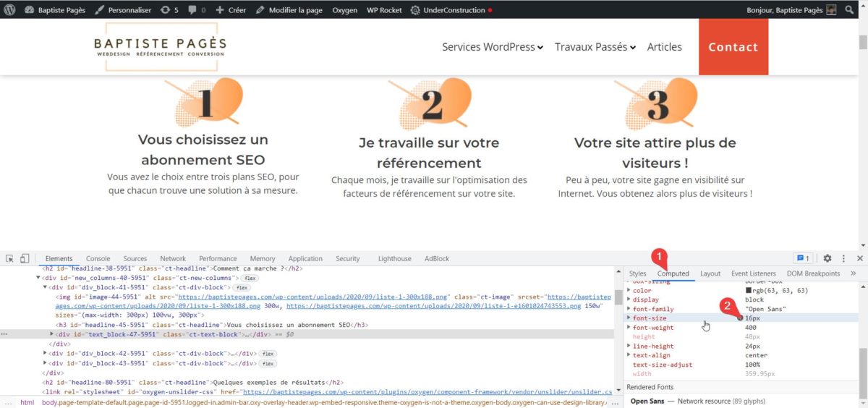Expand the div_block-43-5951 node
This screenshot has width=868, height=408.
[45, 363]
